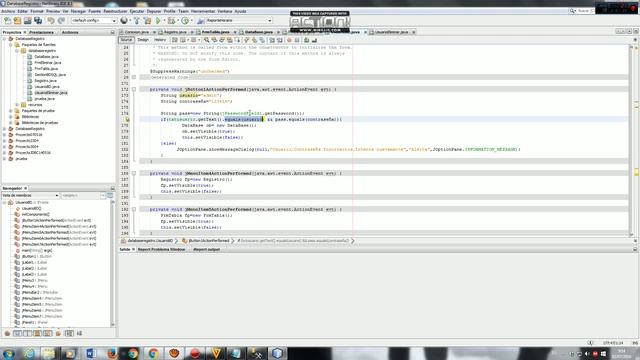Click the NetBeans cube icon in taskbar

[x=278, y=353]
